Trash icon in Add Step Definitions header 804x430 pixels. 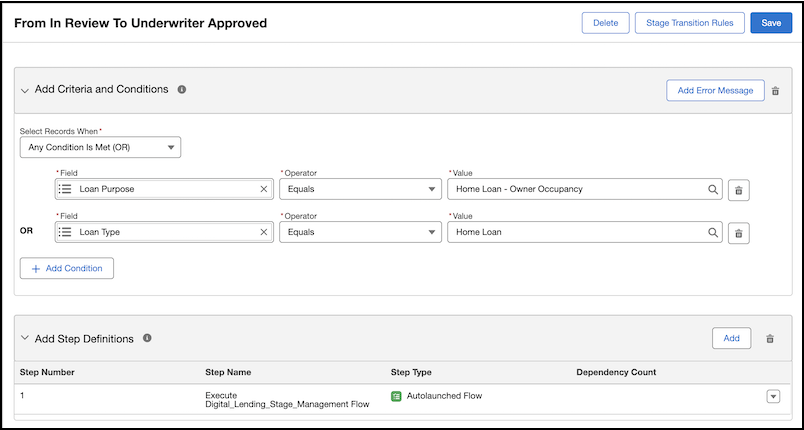[770, 339]
